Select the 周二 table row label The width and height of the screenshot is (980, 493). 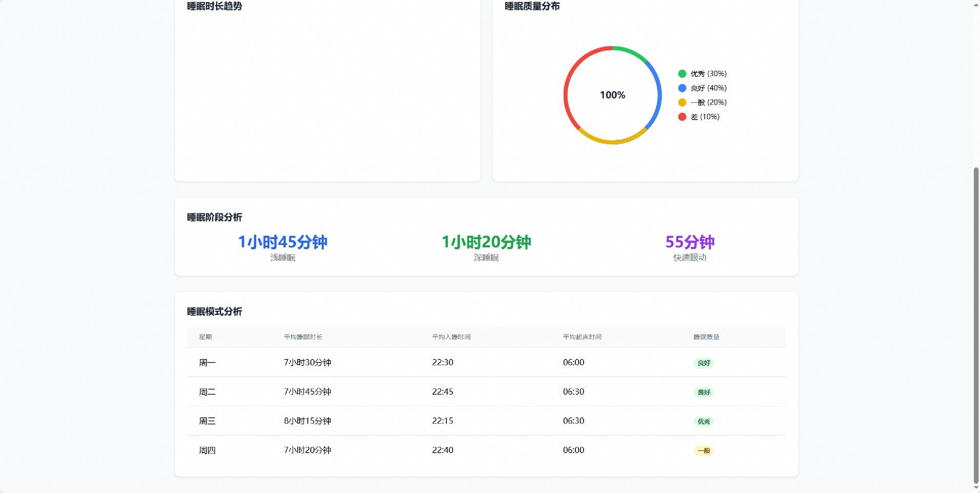click(x=207, y=392)
